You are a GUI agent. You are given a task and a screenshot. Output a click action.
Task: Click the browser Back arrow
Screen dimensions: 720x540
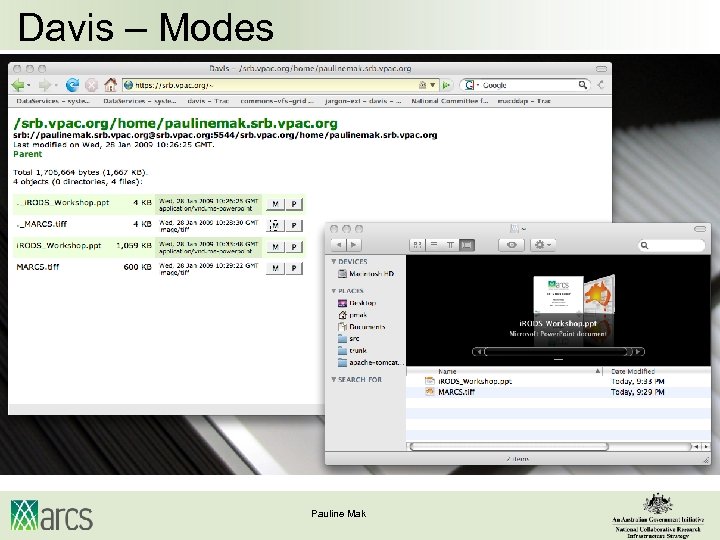click(x=18, y=85)
